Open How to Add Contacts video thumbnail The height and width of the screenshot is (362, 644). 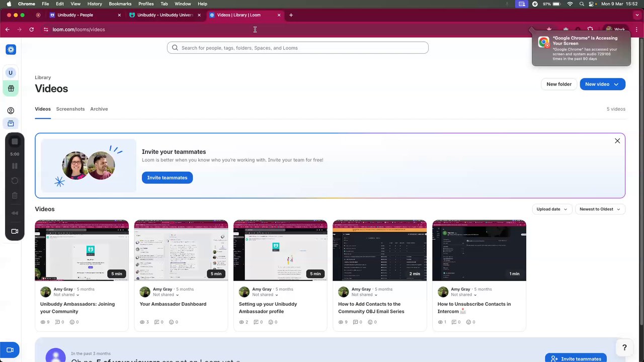(380, 250)
